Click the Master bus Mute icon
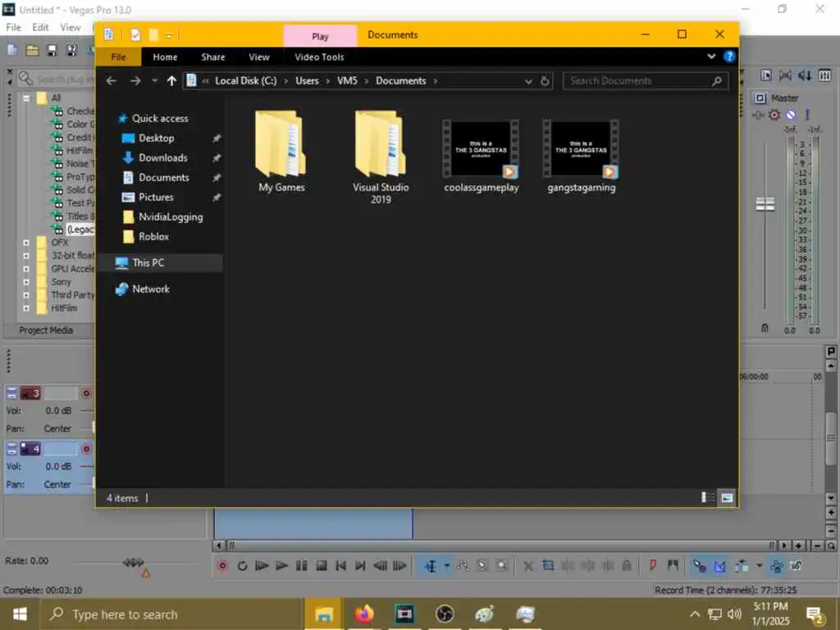The height and width of the screenshot is (630, 840). 791,115
